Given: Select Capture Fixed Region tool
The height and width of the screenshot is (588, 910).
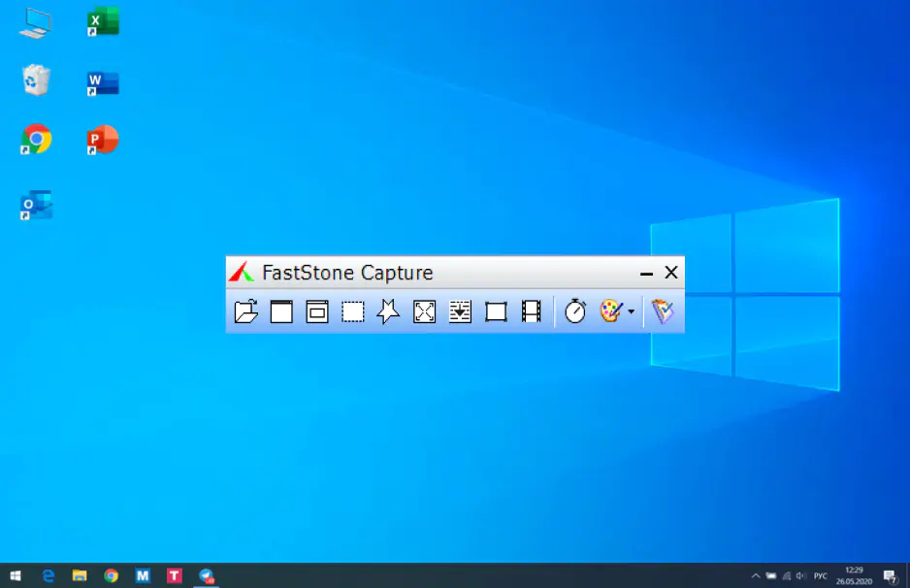Looking at the screenshot, I should click(x=496, y=311).
